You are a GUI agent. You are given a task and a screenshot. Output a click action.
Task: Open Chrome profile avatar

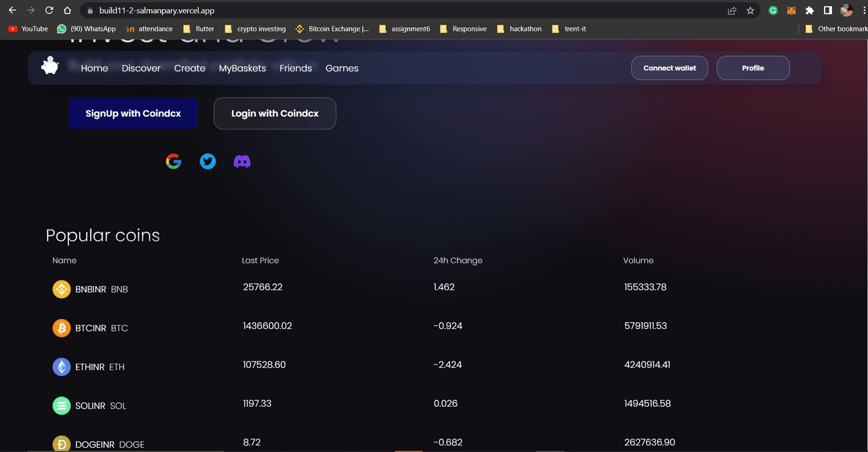[847, 10]
